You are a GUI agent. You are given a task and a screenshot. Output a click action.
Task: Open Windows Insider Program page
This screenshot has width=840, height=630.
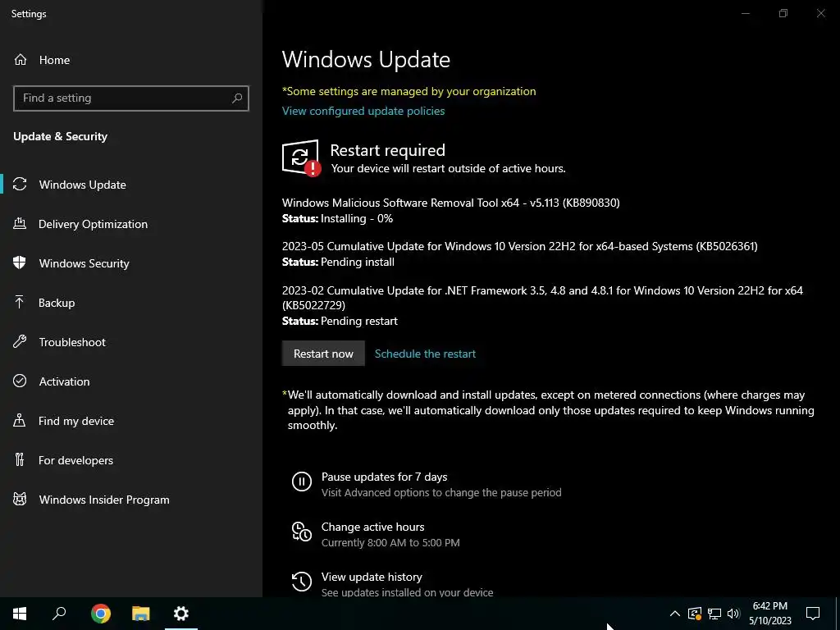[104, 500]
